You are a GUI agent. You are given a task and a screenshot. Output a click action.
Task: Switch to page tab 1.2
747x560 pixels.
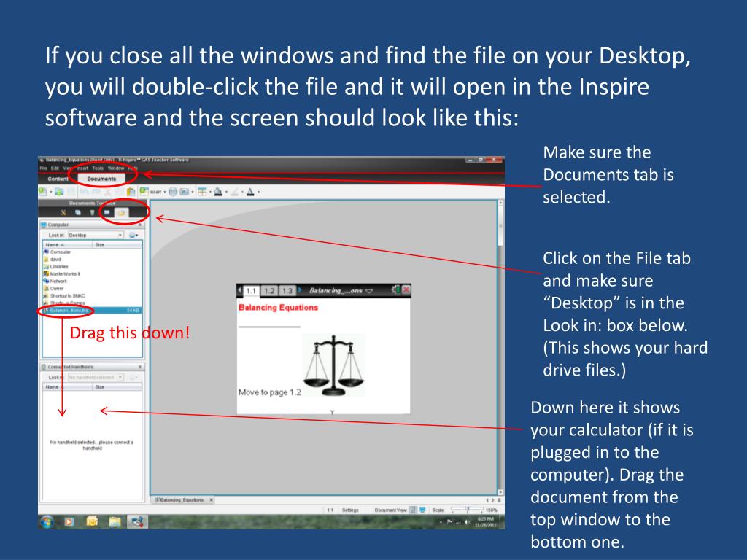[269, 290]
